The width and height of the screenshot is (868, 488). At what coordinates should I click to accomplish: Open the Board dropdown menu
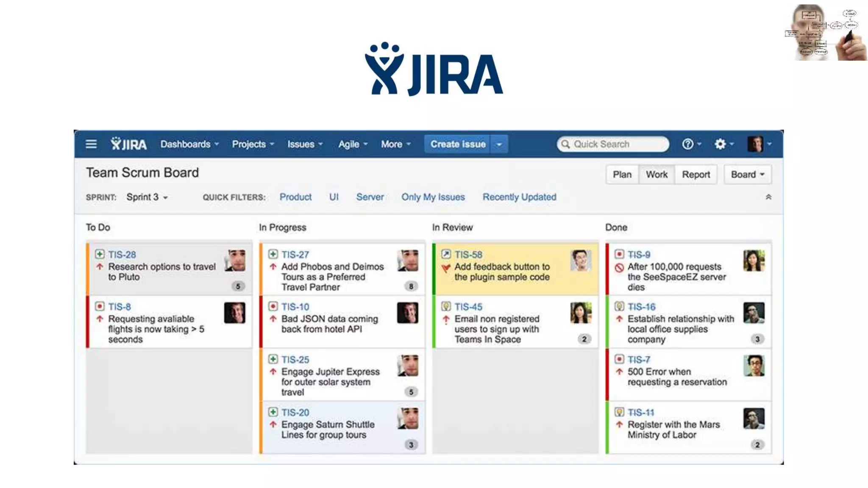point(748,175)
